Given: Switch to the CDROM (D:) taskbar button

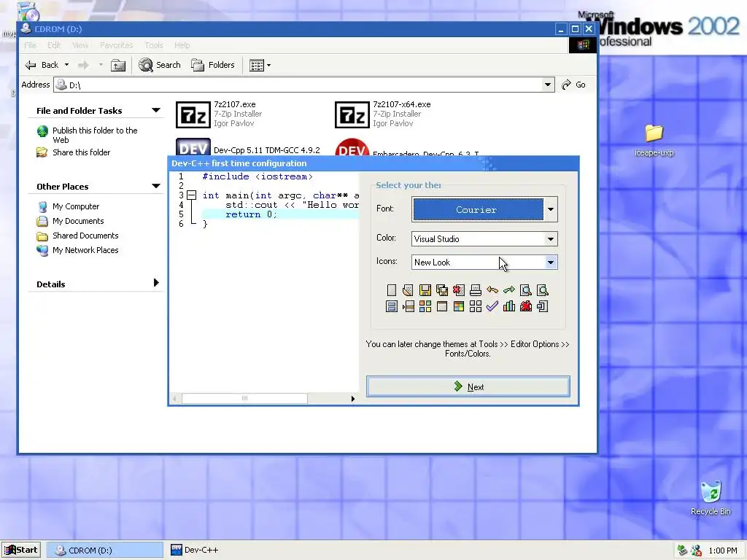Looking at the screenshot, I should pos(106,550).
